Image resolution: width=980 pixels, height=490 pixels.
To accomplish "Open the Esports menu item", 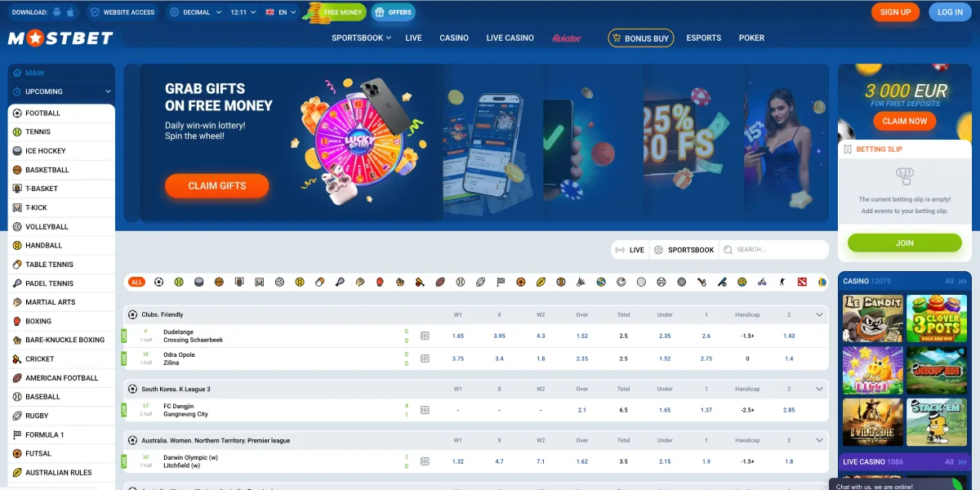I will click(x=703, y=38).
